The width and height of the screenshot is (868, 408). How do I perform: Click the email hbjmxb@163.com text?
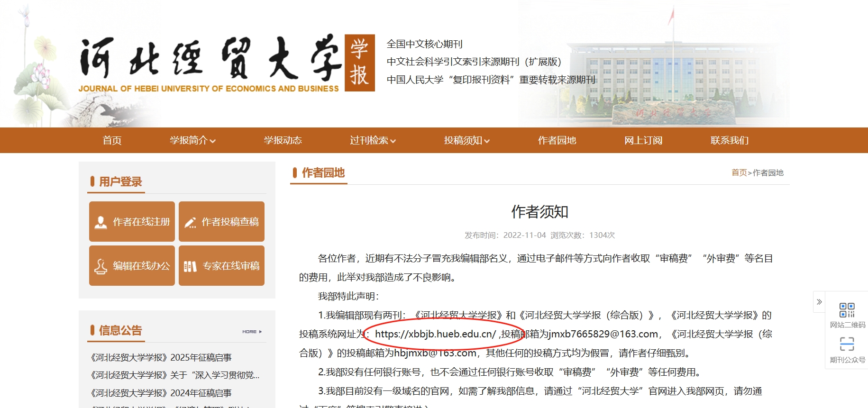(435, 353)
